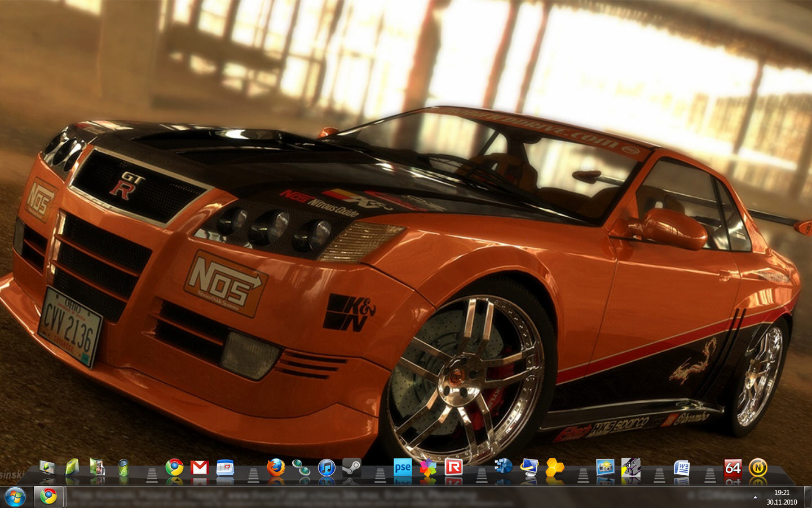Open the Google Calendar dock icon
This screenshot has height=508, width=812.
pyautogui.click(x=225, y=468)
